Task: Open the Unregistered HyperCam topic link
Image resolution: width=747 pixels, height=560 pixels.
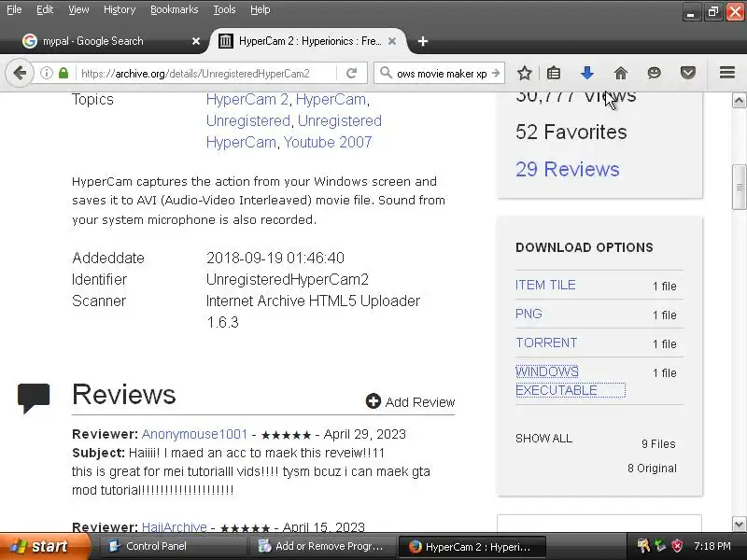Action: [293, 132]
